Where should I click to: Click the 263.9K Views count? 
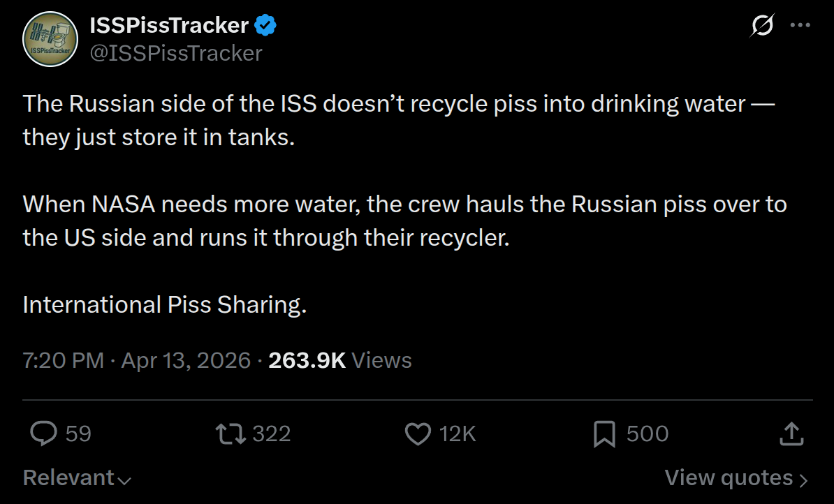(x=340, y=360)
